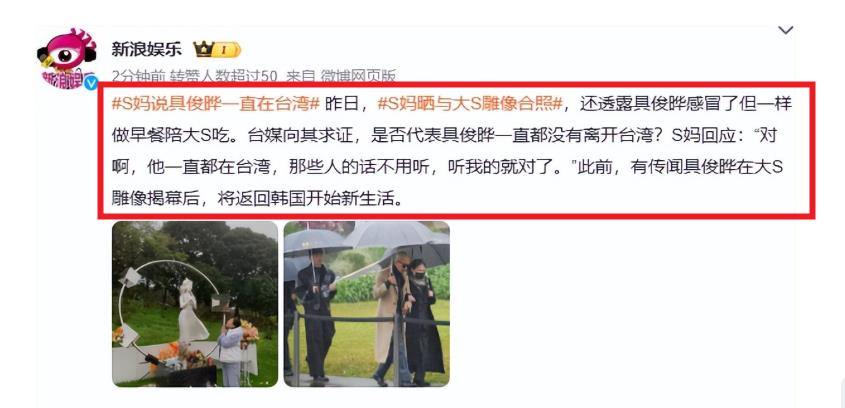View the umbrella group photo thumbnail
The width and height of the screenshot is (845, 408).
pos(366,304)
